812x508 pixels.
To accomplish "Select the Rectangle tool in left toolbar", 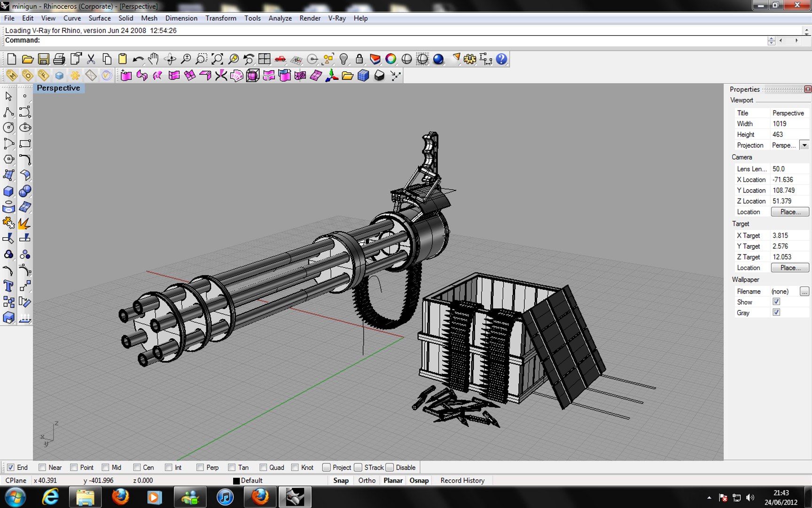I will point(25,143).
